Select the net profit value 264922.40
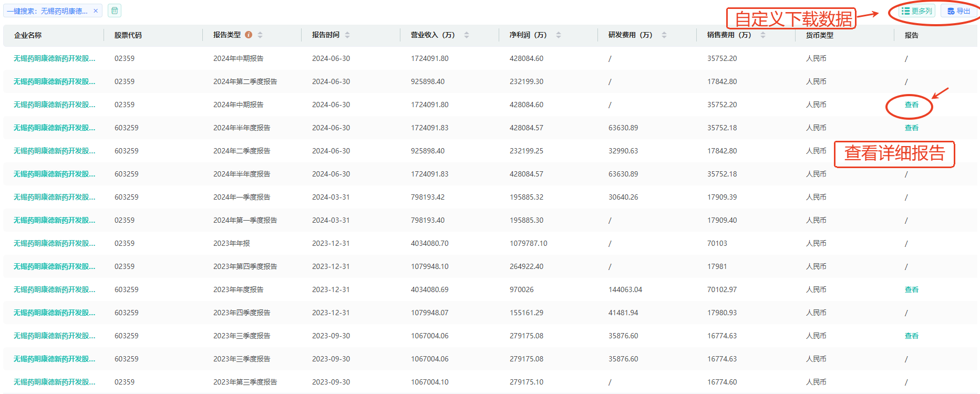Screen dimensions: 980x394 (x=527, y=266)
